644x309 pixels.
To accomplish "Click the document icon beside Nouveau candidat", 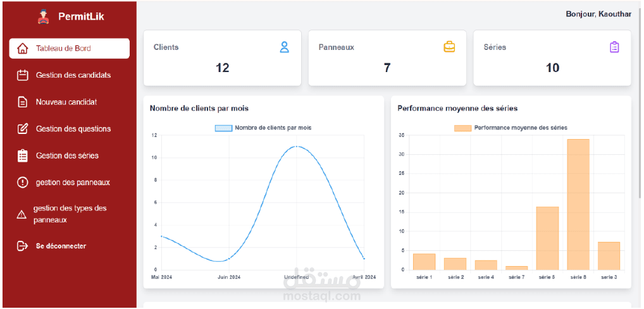I will click(23, 102).
